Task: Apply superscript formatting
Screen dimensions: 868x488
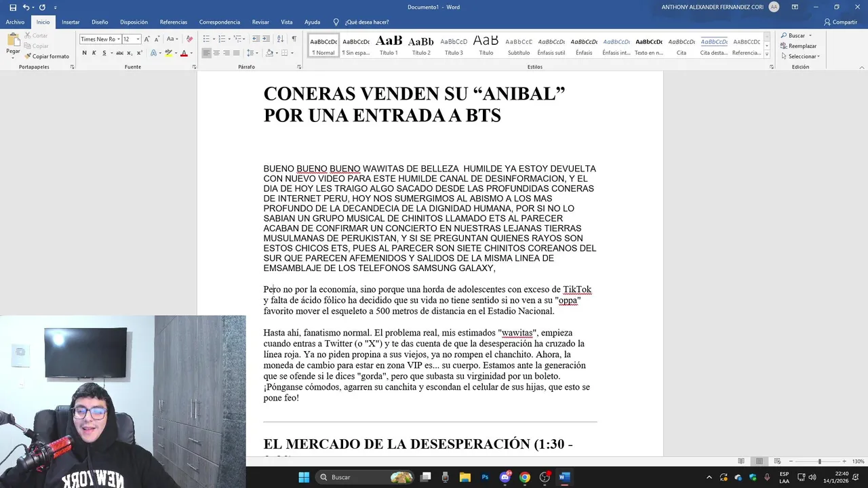Action: click(140, 53)
